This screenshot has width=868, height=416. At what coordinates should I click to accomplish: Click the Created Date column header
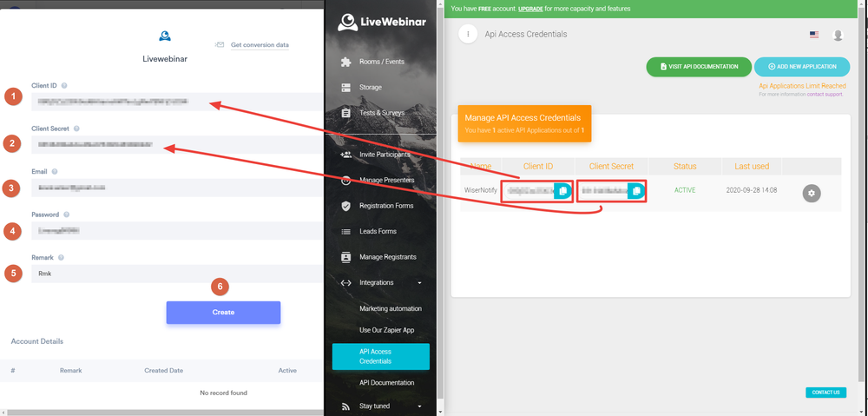pyautogui.click(x=164, y=371)
